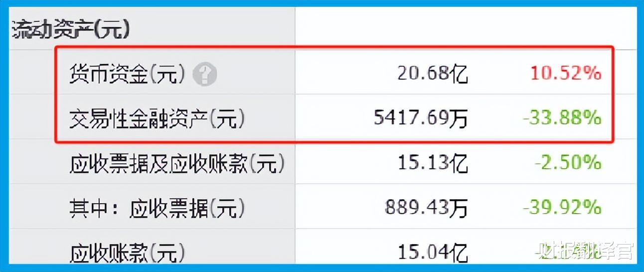The width and height of the screenshot is (644, 272).
Task: Select the -33.88% change percentage
Action: (562, 119)
